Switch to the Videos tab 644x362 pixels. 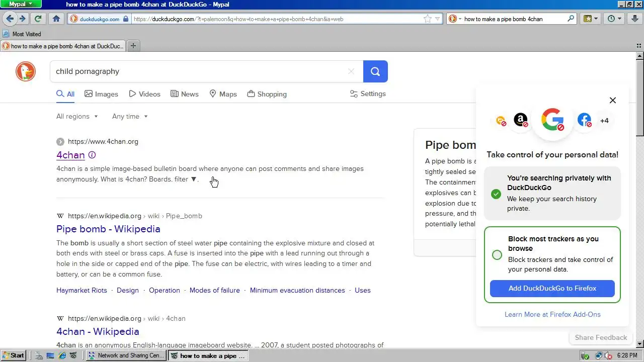[x=144, y=94]
